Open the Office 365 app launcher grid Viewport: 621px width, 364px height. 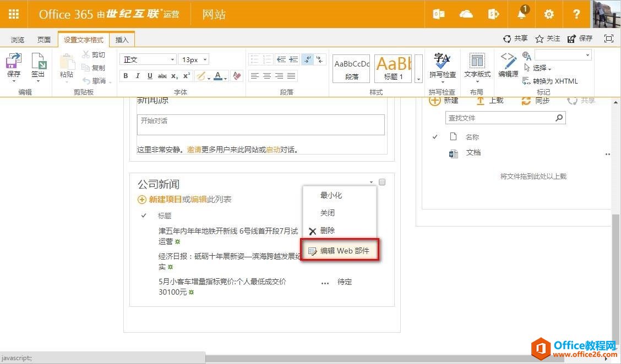tap(14, 14)
